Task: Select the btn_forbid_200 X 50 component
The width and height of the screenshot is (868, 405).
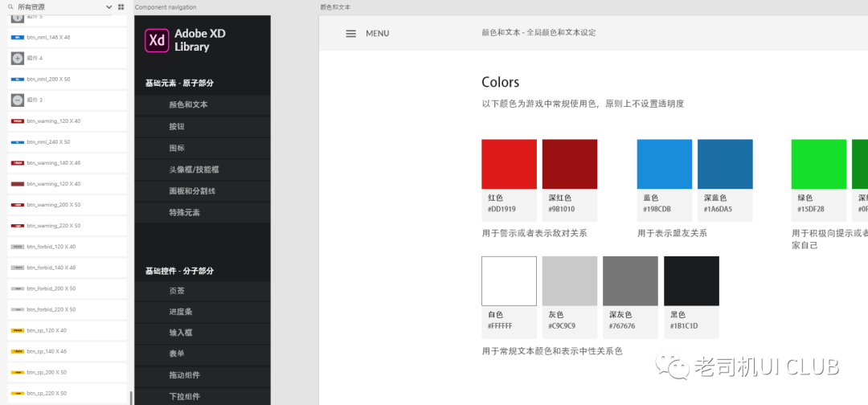Action: (x=67, y=288)
